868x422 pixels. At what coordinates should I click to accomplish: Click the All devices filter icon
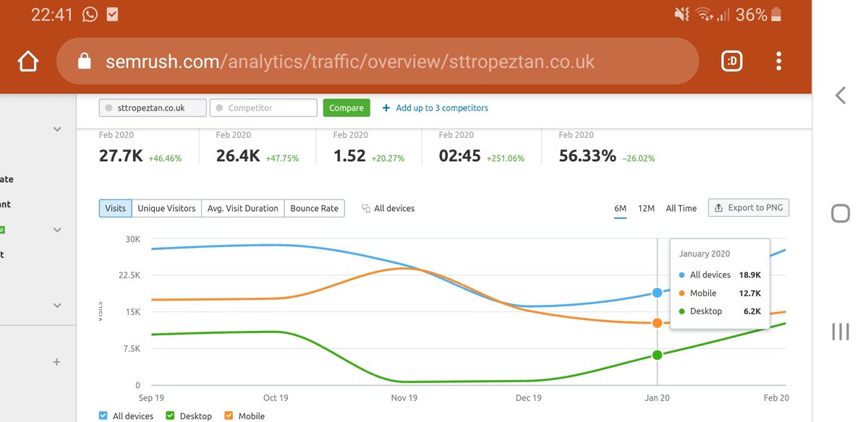(366, 208)
